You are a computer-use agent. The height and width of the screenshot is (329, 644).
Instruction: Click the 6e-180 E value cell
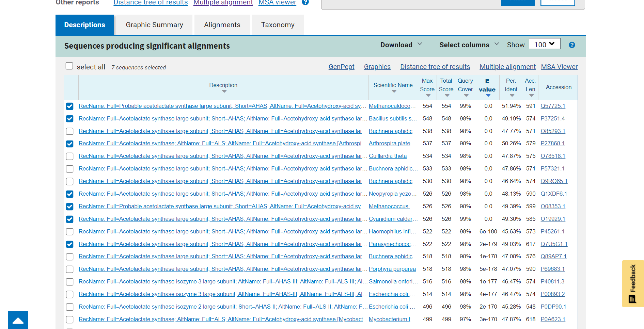[488, 232]
